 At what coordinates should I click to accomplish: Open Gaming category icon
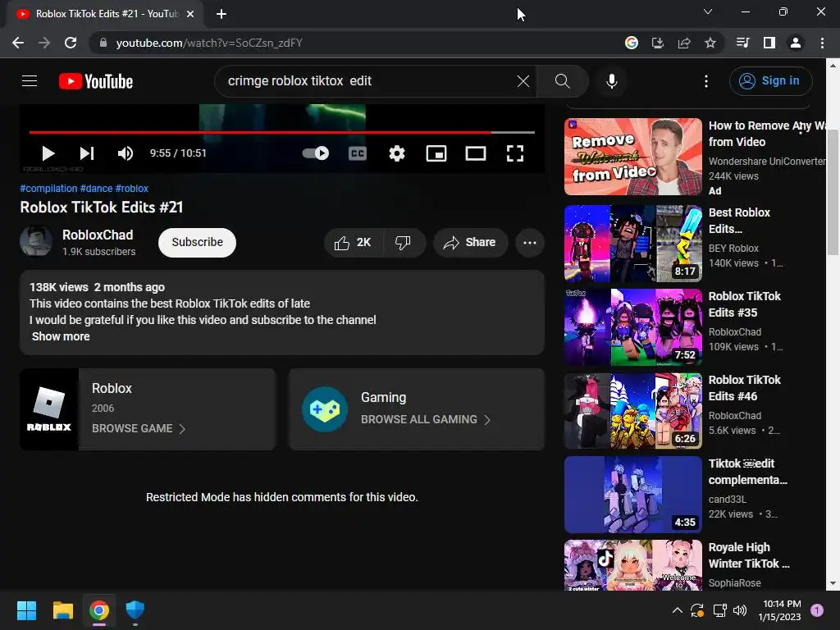pos(325,409)
